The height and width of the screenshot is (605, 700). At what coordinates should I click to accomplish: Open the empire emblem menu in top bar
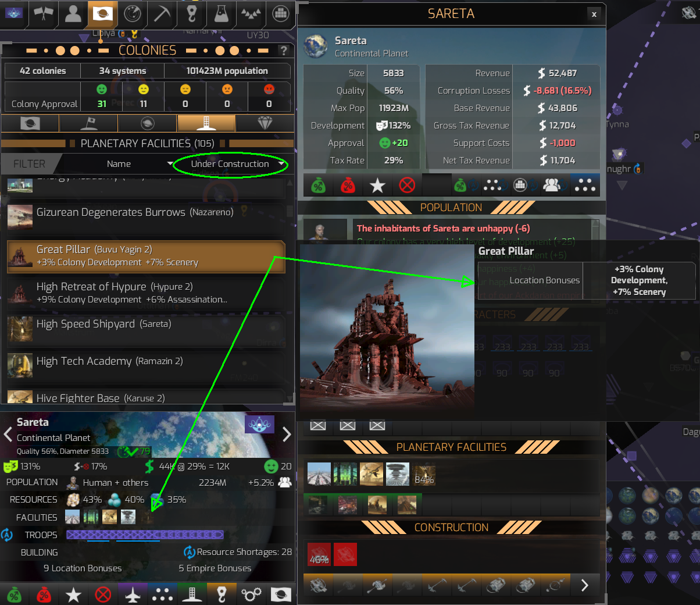point(13,13)
